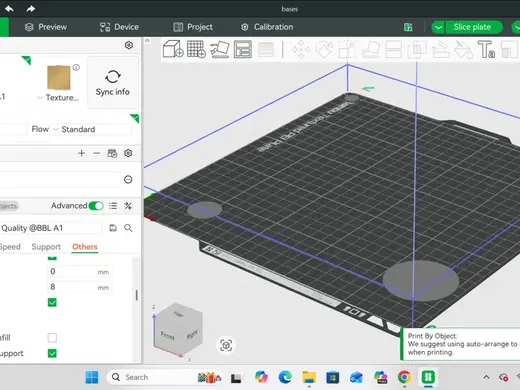The width and height of the screenshot is (520, 390).
Task: Click the AMS filament sync icon
Action: click(112, 153)
